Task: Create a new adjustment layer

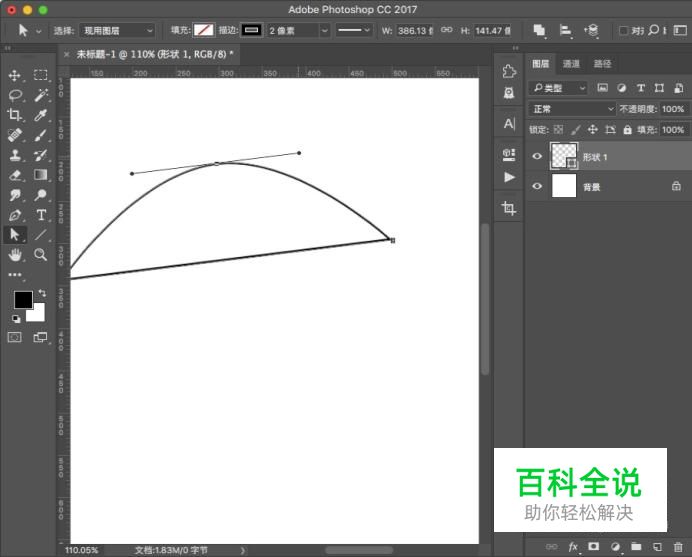Action: (615, 547)
